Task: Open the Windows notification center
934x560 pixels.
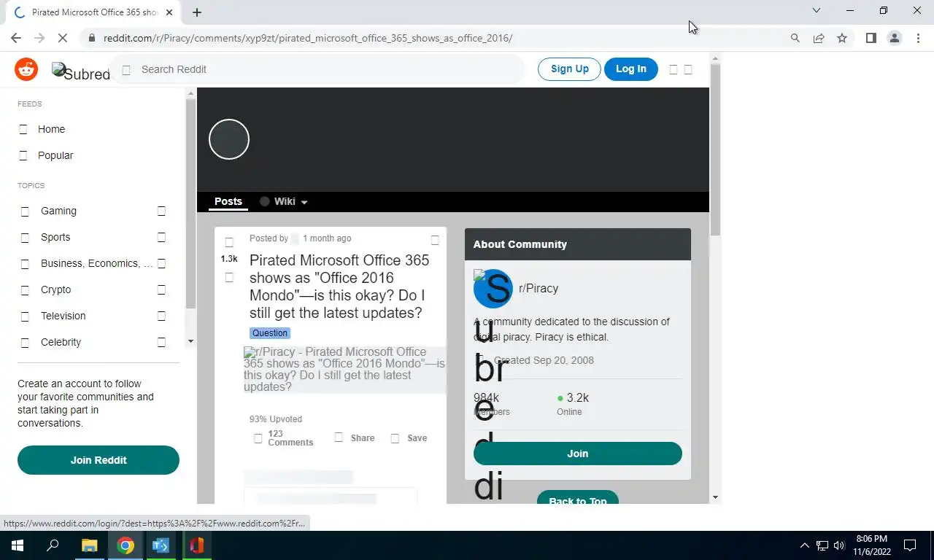Action: (x=910, y=545)
